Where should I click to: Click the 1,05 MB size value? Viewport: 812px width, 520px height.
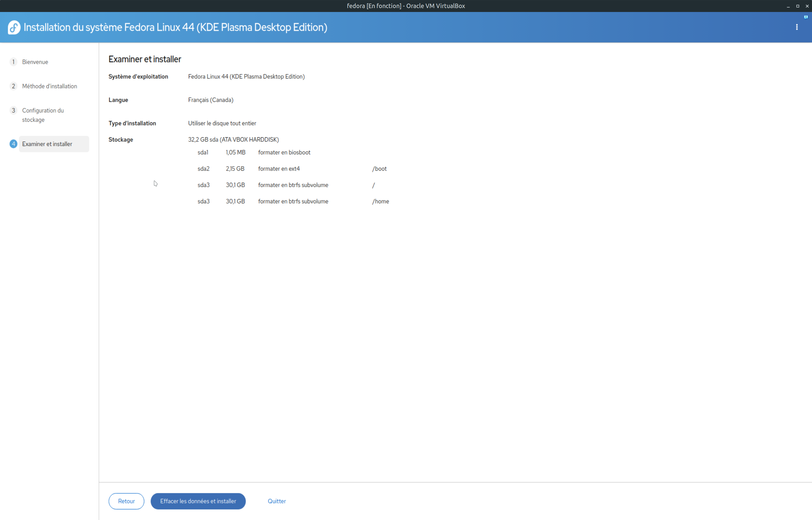[x=236, y=152]
